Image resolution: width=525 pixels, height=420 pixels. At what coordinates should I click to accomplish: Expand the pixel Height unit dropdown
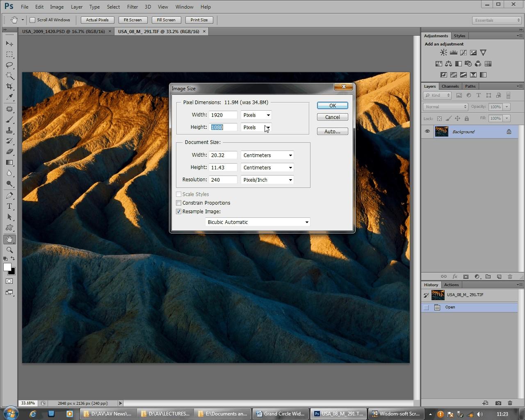click(256, 128)
